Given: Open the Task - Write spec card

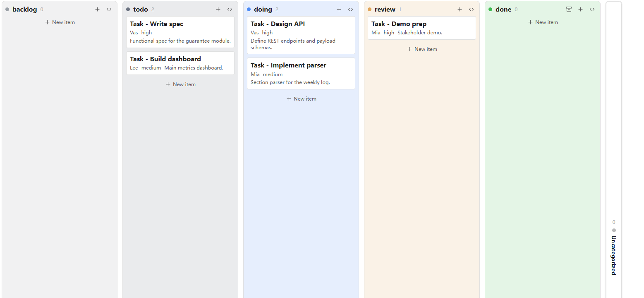Looking at the screenshot, I should pos(180,32).
